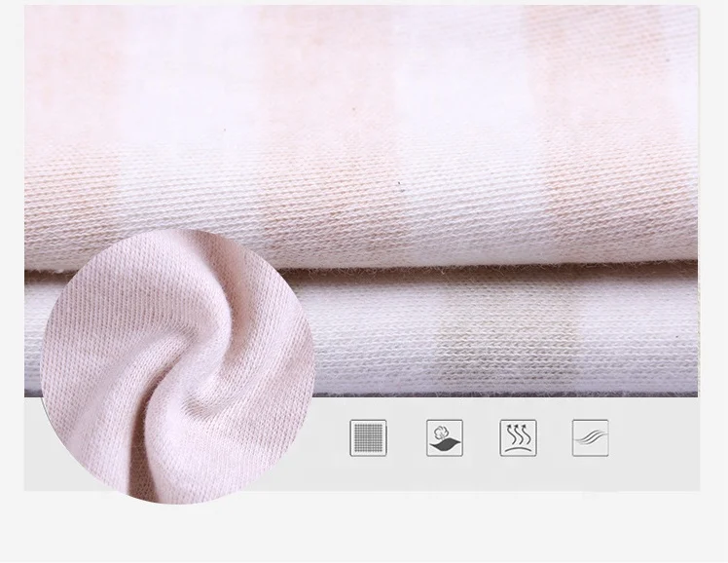Open the circular fabric swirl close-up
This screenshot has height=563, width=728.
tap(178, 366)
